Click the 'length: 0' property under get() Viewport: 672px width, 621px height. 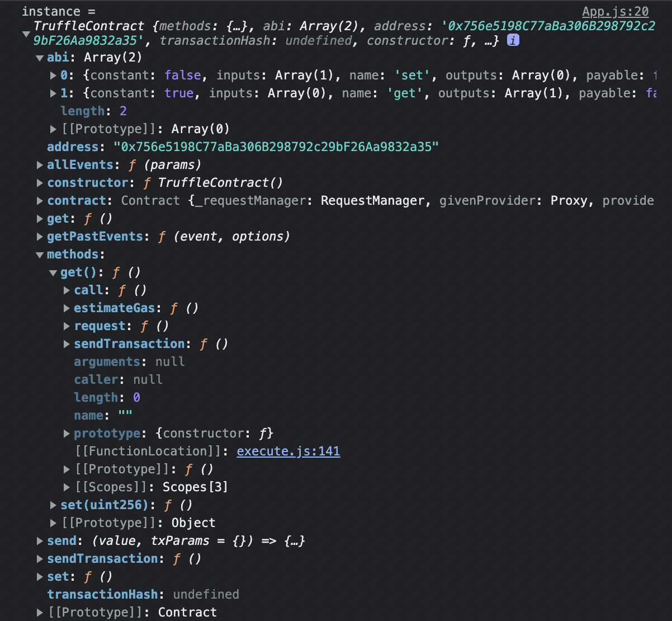tap(107, 397)
